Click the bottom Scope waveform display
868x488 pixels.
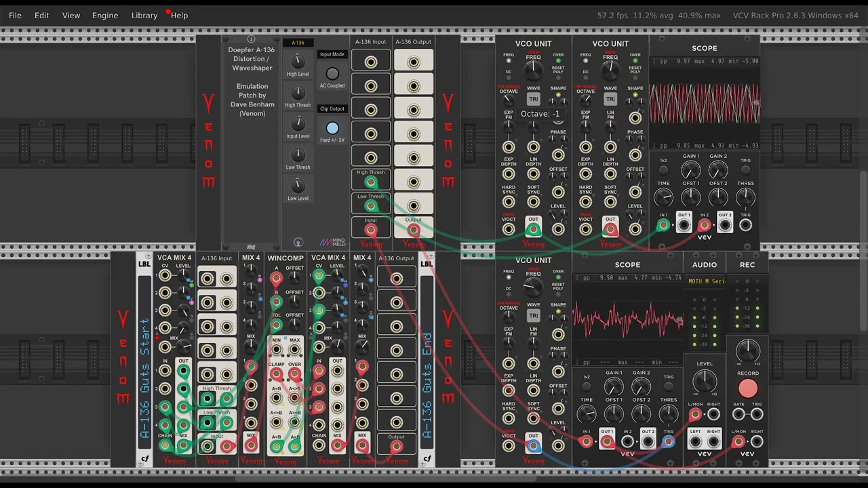point(627,320)
